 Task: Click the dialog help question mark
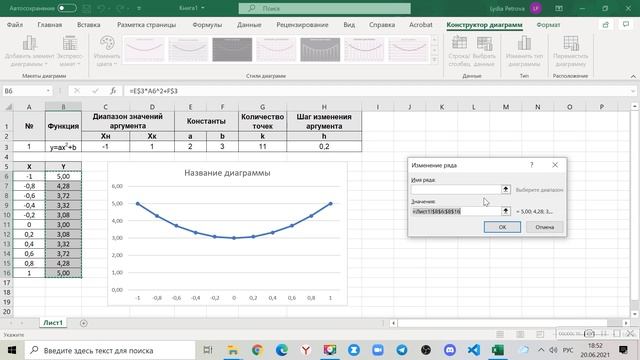(x=531, y=165)
